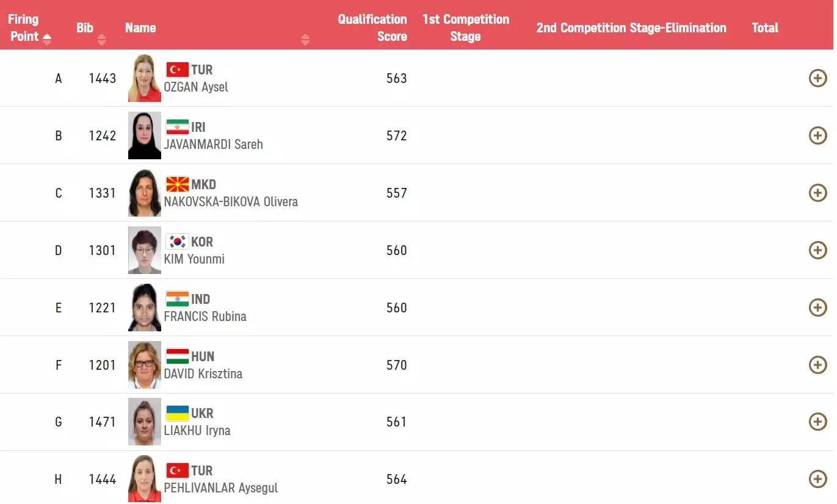Click the Turkey flag beside OZGAN Aysel
Screen dimensions: 837x504
tap(177, 70)
